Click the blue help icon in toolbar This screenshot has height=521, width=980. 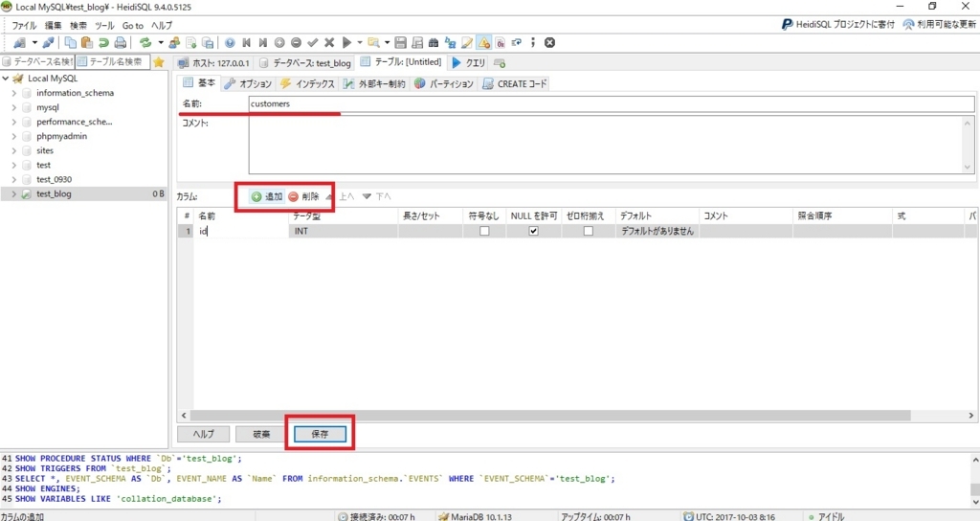click(230, 42)
